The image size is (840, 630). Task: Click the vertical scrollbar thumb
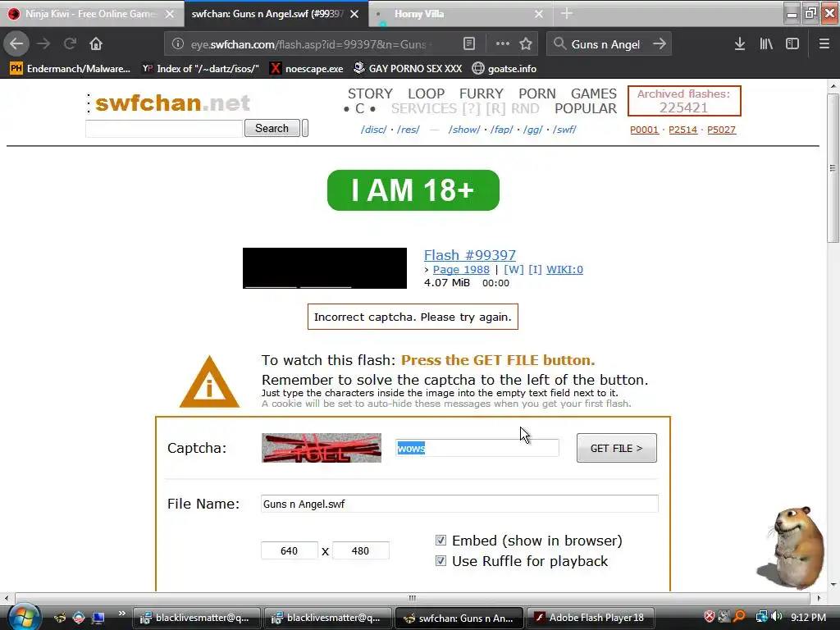tap(833, 167)
